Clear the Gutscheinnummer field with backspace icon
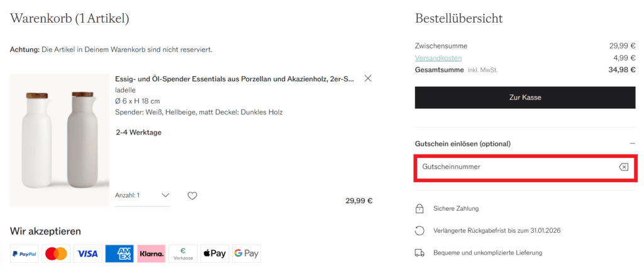Screen dimensions: 644x271 click(x=623, y=167)
